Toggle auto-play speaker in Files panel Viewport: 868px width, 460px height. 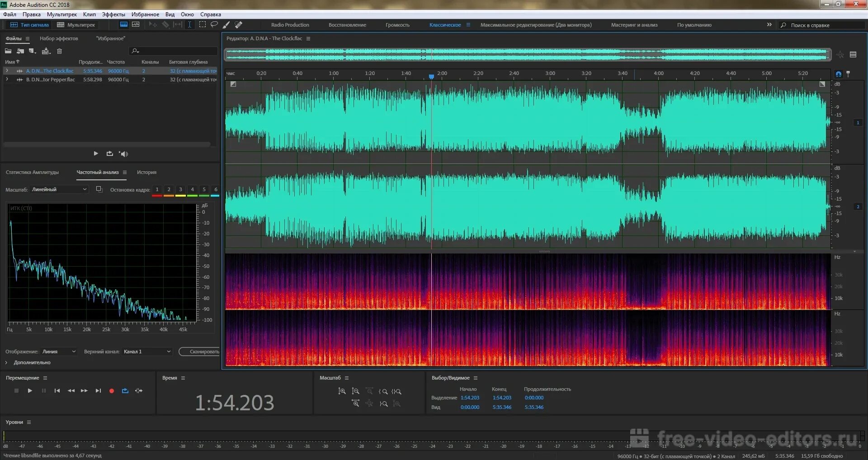123,154
